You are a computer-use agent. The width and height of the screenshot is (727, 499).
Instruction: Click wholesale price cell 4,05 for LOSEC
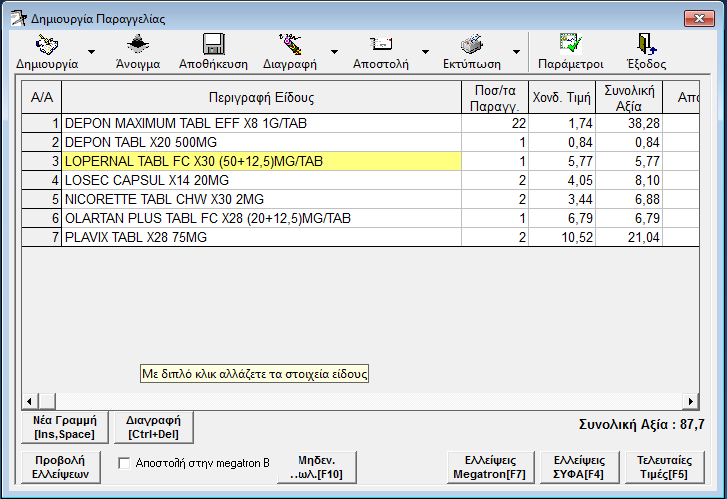pos(561,180)
